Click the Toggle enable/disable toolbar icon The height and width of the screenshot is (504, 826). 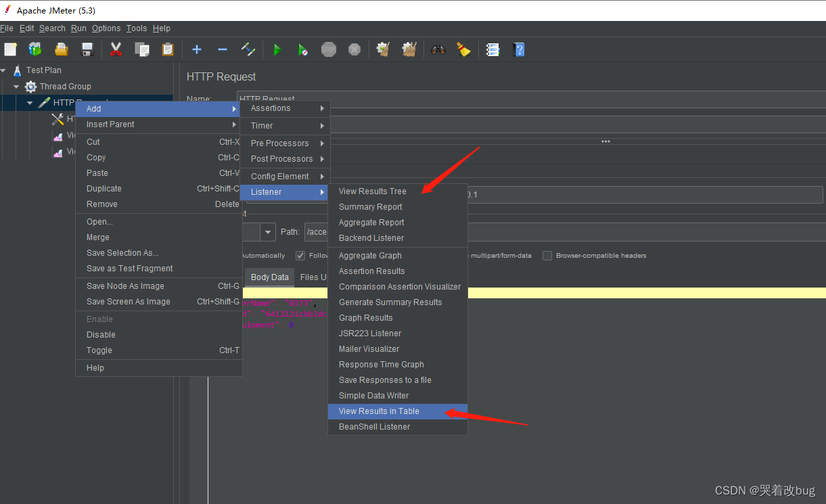248,49
